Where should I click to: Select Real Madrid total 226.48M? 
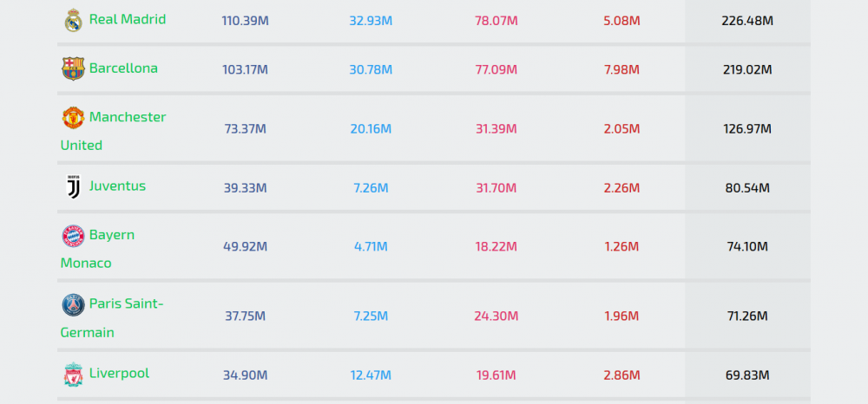click(x=747, y=21)
